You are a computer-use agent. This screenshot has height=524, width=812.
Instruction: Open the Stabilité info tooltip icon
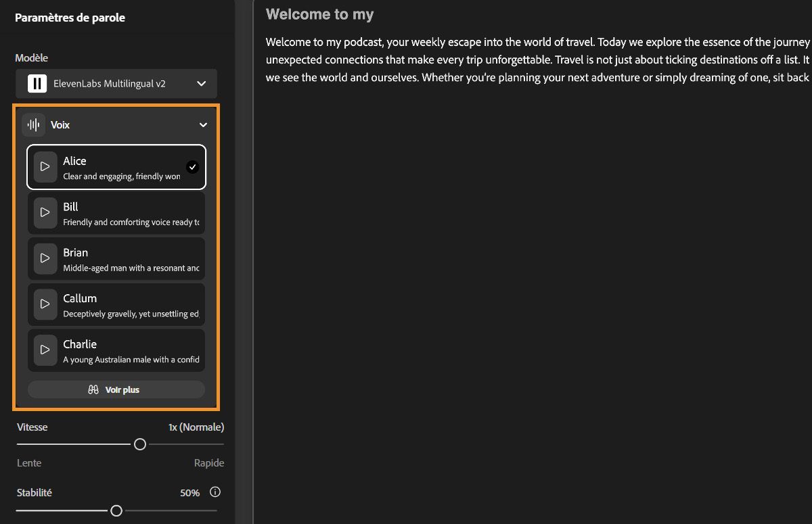(215, 492)
